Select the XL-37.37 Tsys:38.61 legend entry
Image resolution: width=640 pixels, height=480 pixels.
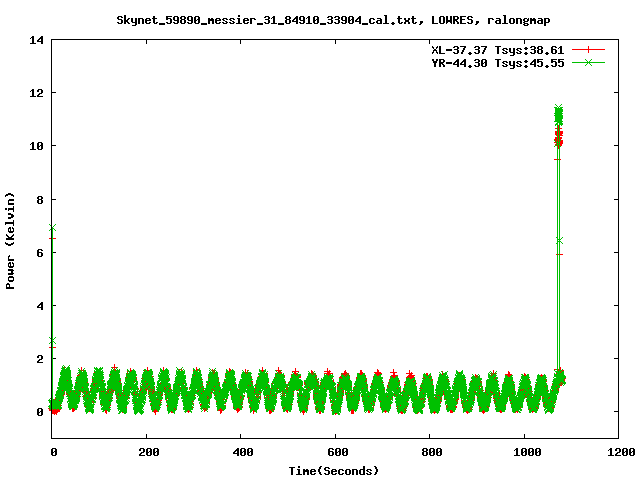498,50
